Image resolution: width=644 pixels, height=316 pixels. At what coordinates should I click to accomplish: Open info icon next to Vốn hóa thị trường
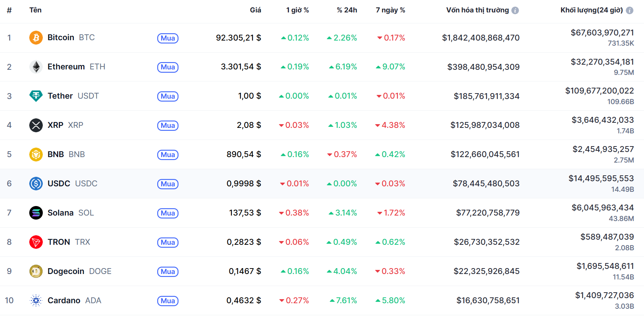click(515, 11)
